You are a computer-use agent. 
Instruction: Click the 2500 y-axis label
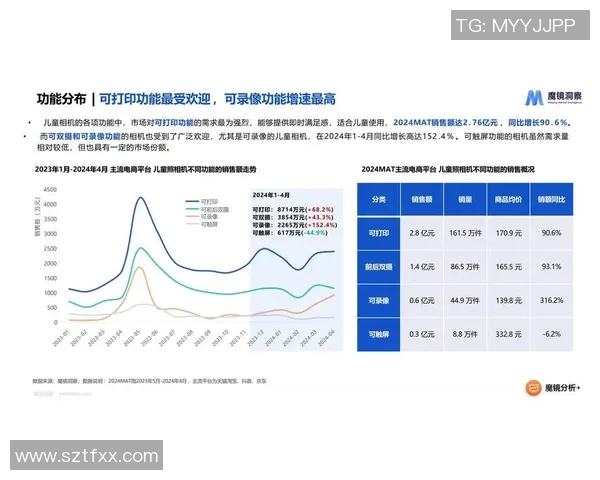[50, 248]
